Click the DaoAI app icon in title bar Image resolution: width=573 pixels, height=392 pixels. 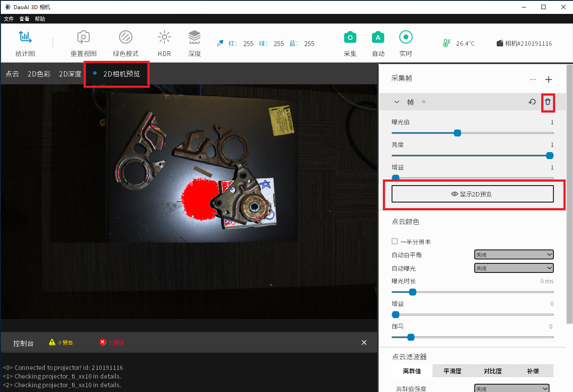[x=8, y=7]
